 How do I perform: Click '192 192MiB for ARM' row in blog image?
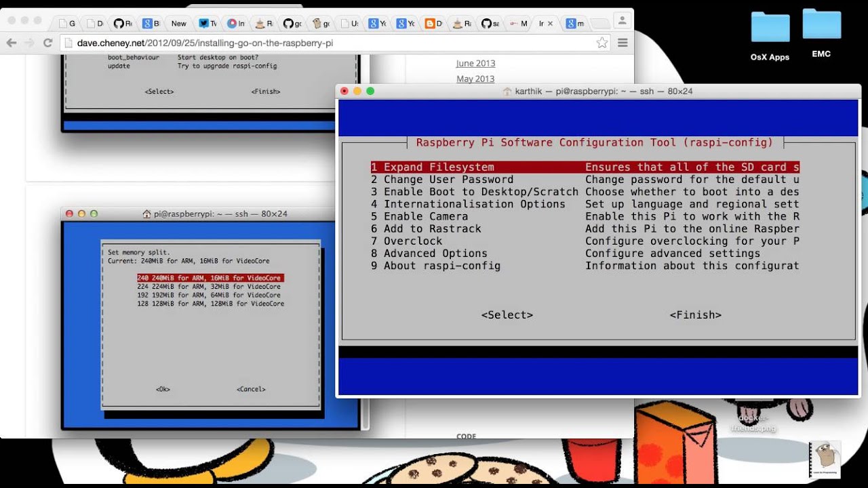209,295
